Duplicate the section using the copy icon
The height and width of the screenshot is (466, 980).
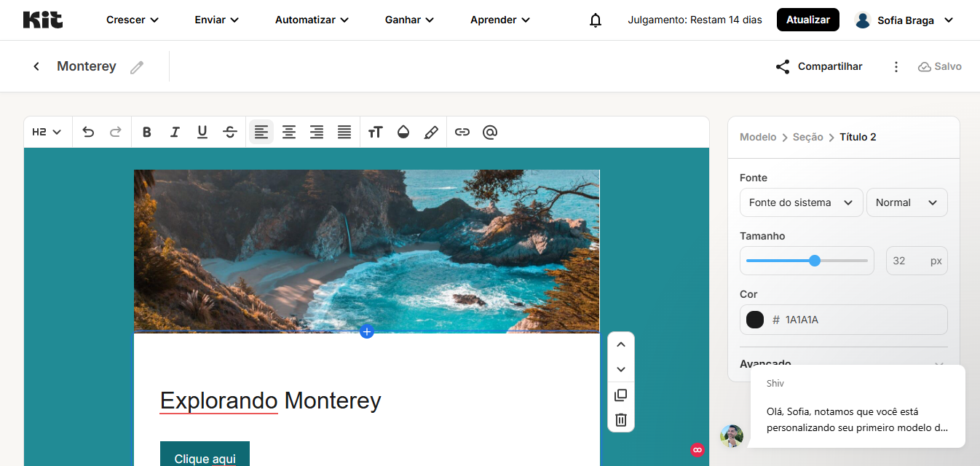point(620,394)
